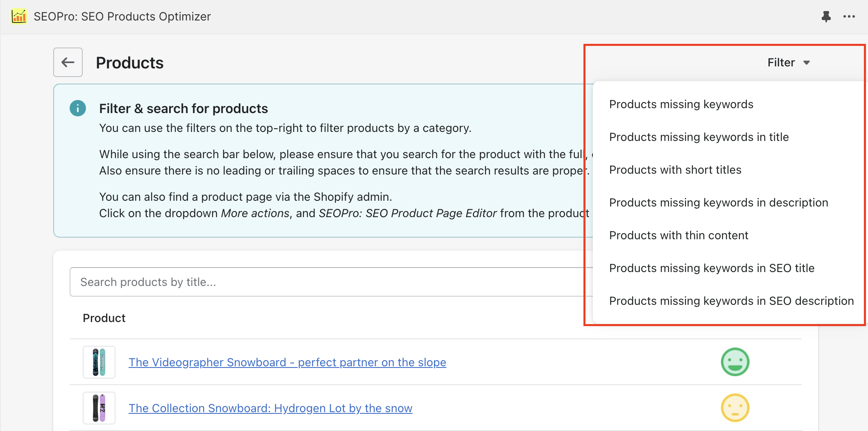Select Products missing keywords filter
Viewport: 868px width, 431px height.
[x=681, y=104]
